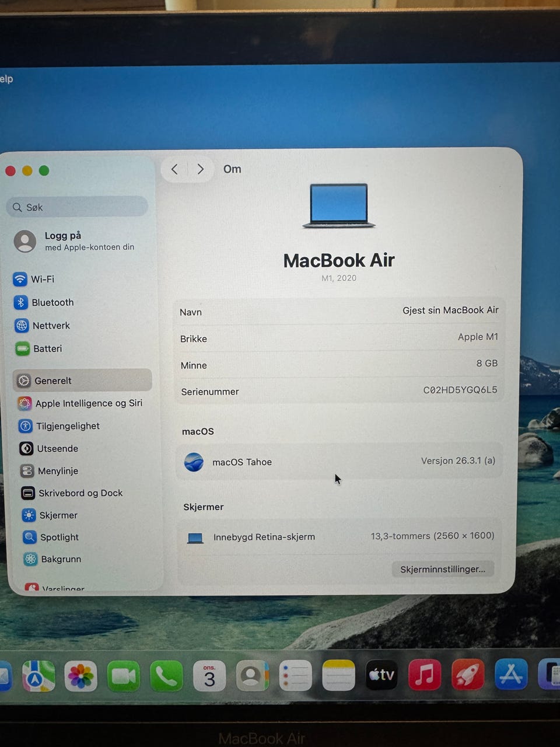Click Versjon 26.3.1 (a) text

458,460
